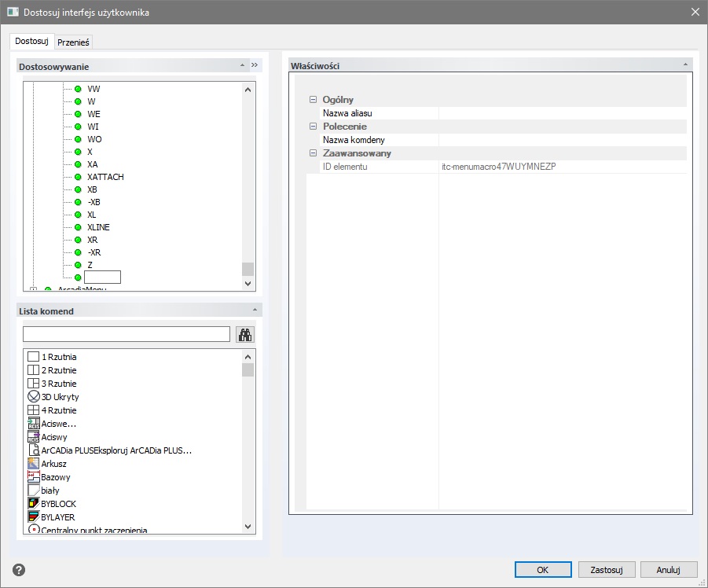Expand the ArcadiaMenu tree node
The width and height of the screenshot is (708, 588).
[x=33, y=290]
